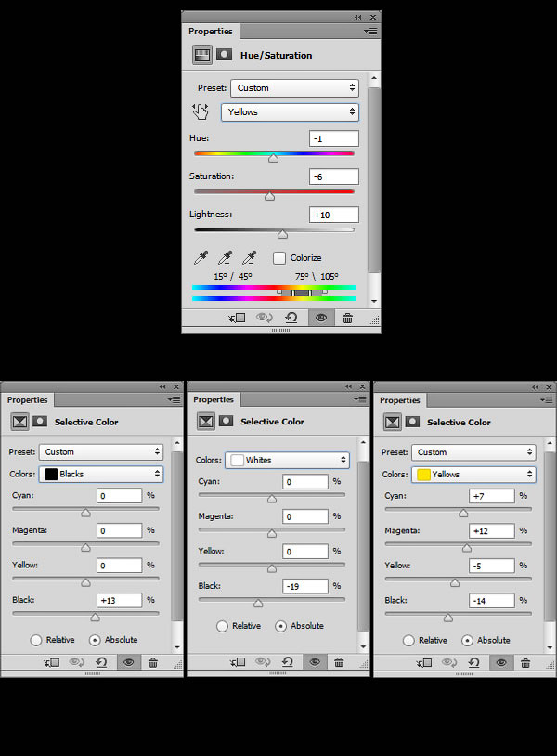The image size is (557, 756).
Task: Click the Hue/Saturation adjustment icon
Action: pyautogui.click(x=201, y=55)
